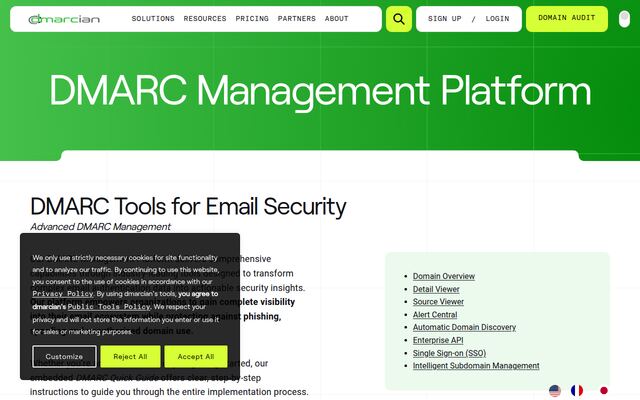Viewport: 640px width, 400px height.
Task: Switch language with Japanese flag icon
Action: 604,391
